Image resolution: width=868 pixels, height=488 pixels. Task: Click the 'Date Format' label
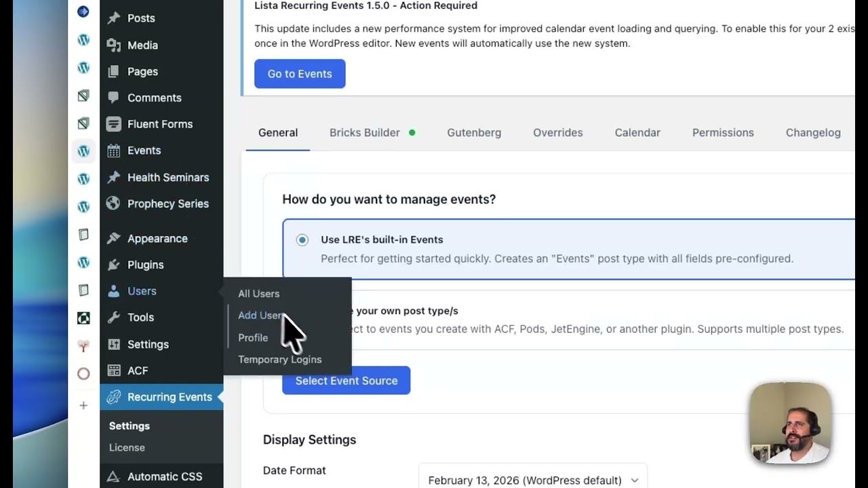(294, 470)
